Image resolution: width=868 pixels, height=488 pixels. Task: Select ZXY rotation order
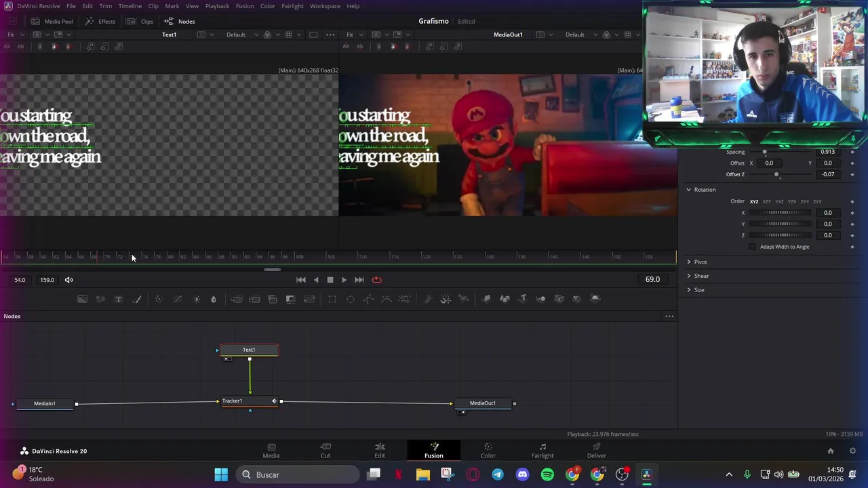[805, 201]
